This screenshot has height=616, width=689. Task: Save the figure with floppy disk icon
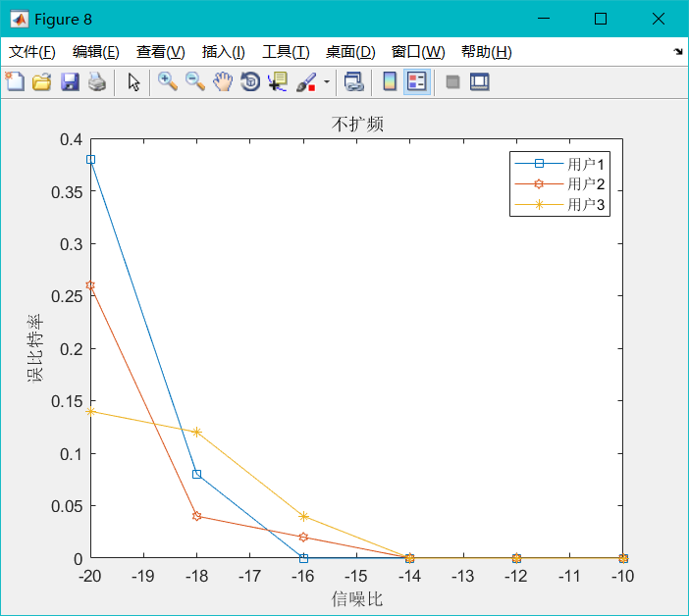tap(70, 81)
